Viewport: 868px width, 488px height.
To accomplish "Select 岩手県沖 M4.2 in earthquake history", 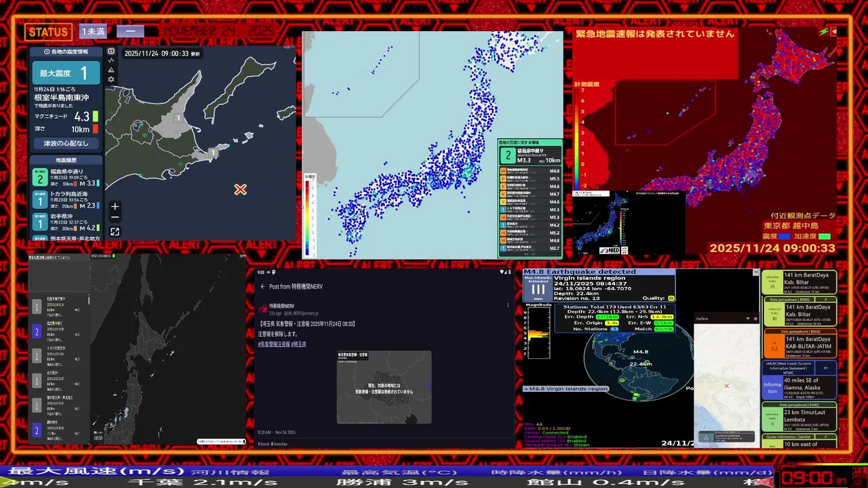I will click(66, 222).
